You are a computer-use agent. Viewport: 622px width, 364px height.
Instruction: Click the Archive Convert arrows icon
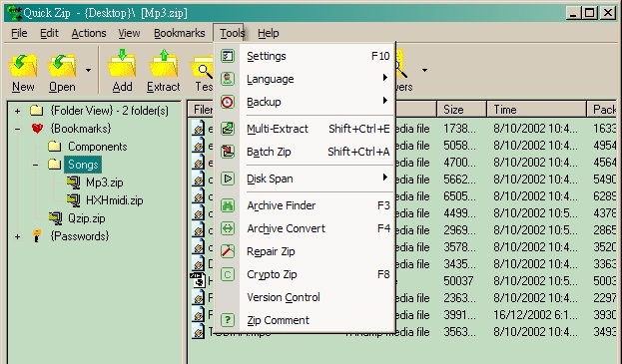click(x=228, y=228)
